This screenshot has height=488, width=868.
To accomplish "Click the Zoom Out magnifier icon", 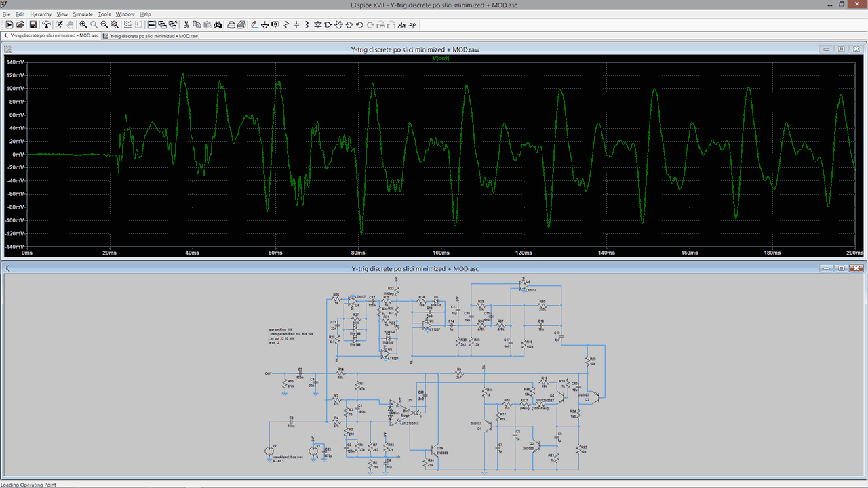I will 104,25.
